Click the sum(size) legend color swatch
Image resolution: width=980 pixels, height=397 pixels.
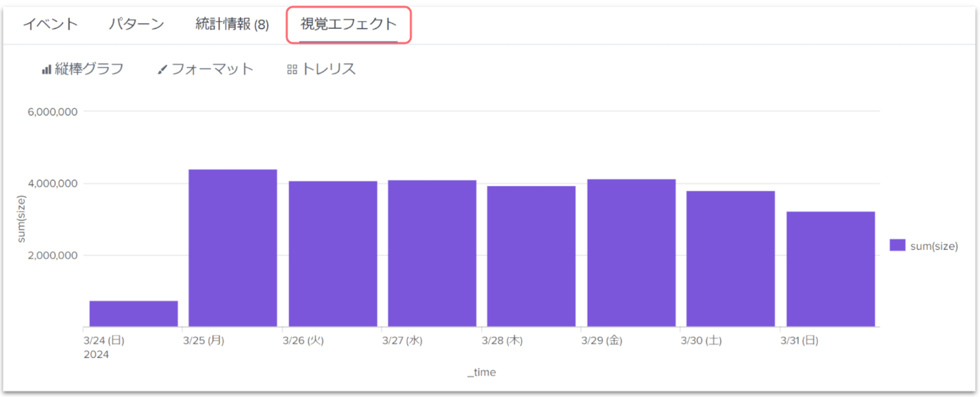(x=897, y=245)
